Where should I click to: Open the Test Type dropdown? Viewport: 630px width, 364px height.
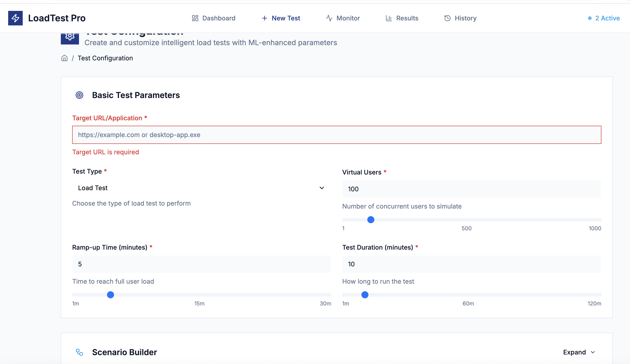[201, 188]
